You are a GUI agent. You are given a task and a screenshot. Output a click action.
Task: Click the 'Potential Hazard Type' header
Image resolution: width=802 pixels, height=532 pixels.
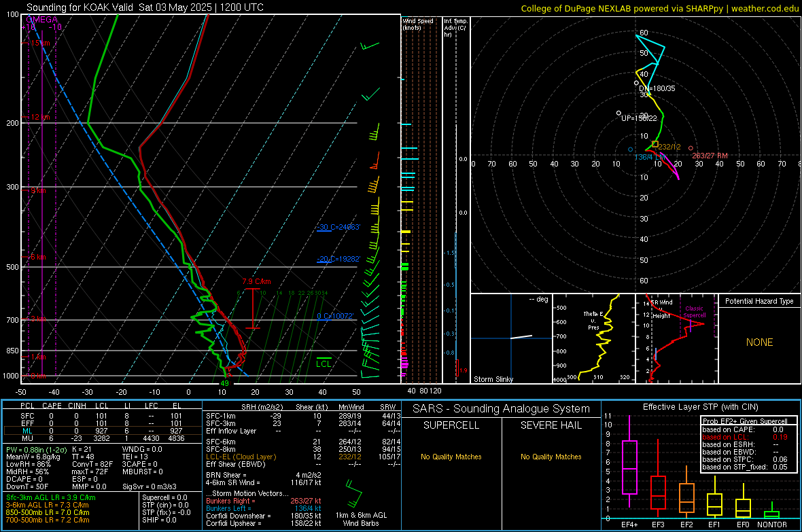click(x=759, y=301)
